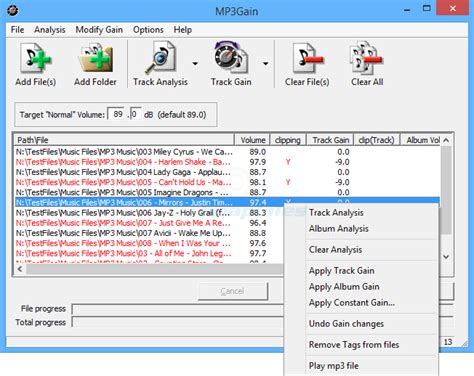
Task: Open the File menu
Action: point(17,30)
